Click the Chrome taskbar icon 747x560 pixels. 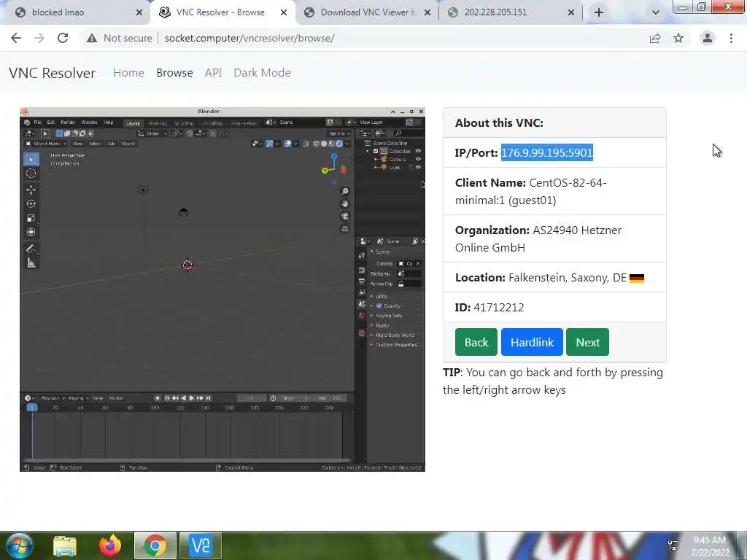coord(155,545)
